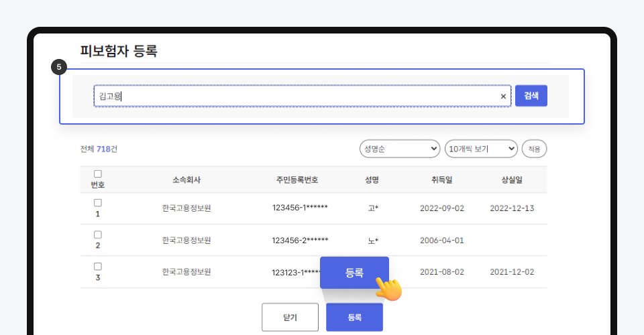
Task: Select resident number 123456-1****** in row 1
Action: coord(300,208)
